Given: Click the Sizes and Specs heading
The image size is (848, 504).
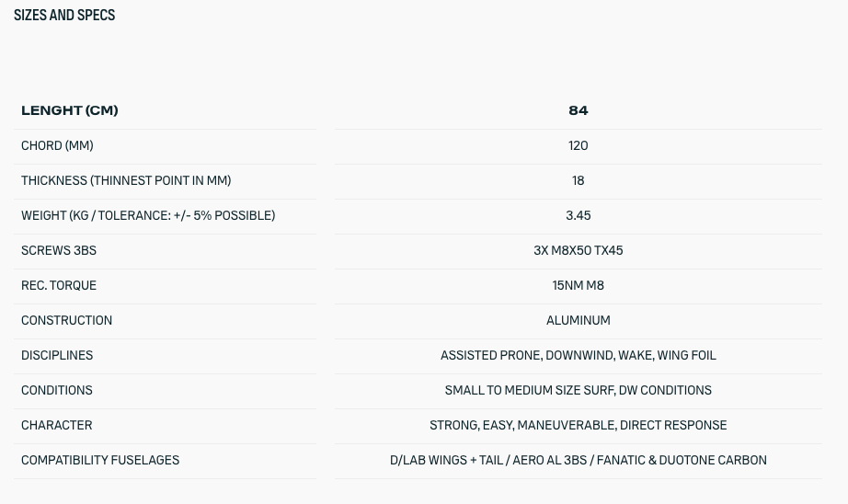Looking at the screenshot, I should (64, 16).
